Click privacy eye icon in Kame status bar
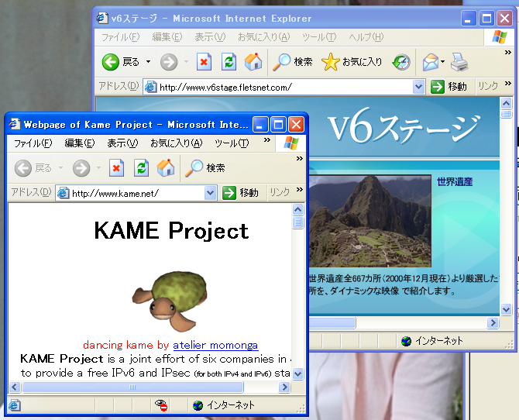 click(162, 405)
